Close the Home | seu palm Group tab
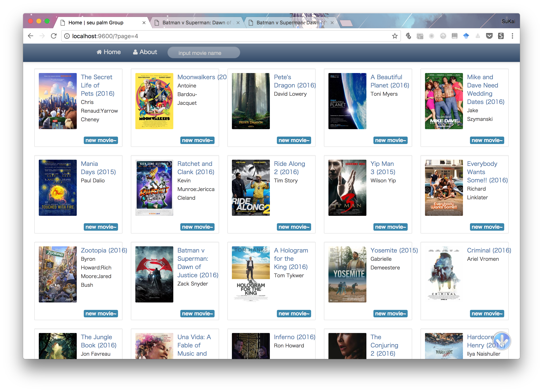 [x=144, y=23]
